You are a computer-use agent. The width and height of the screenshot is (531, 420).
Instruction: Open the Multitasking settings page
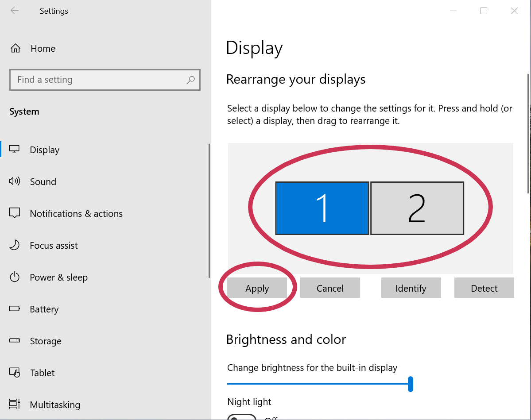(x=55, y=405)
